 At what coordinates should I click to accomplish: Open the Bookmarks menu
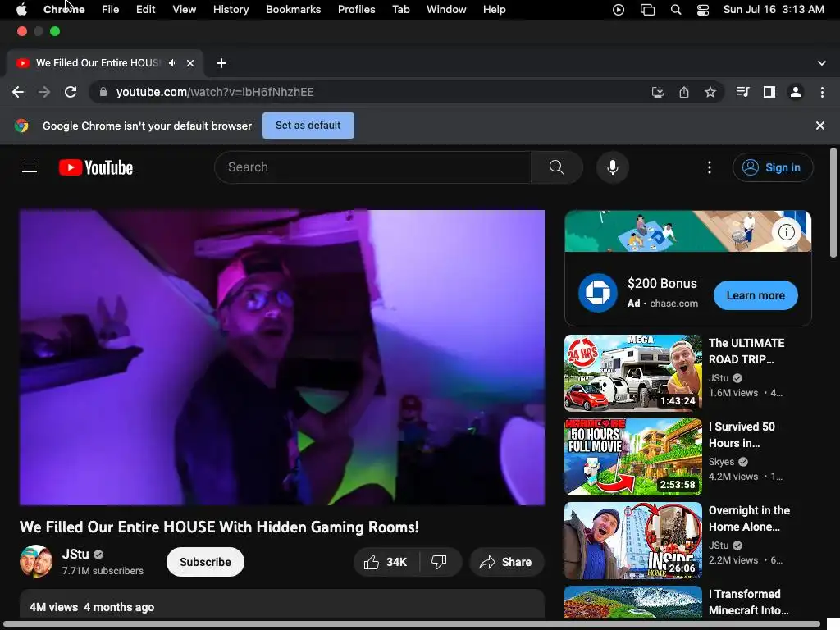(x=294, y=9)
